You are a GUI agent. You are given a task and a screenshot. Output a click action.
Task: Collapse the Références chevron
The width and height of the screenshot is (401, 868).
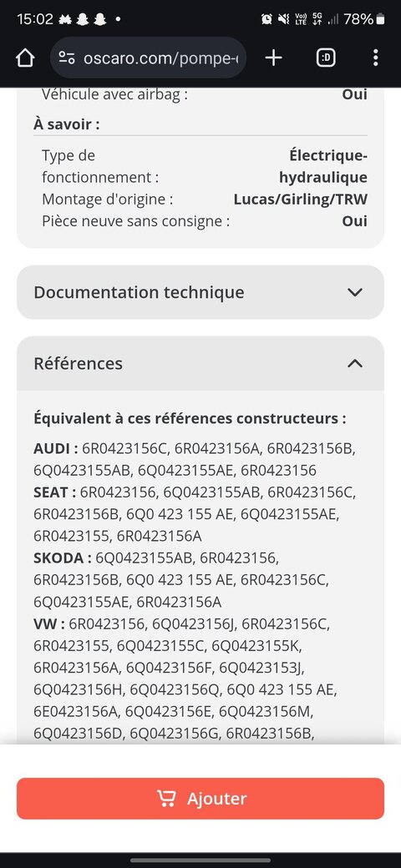[354, 364]
